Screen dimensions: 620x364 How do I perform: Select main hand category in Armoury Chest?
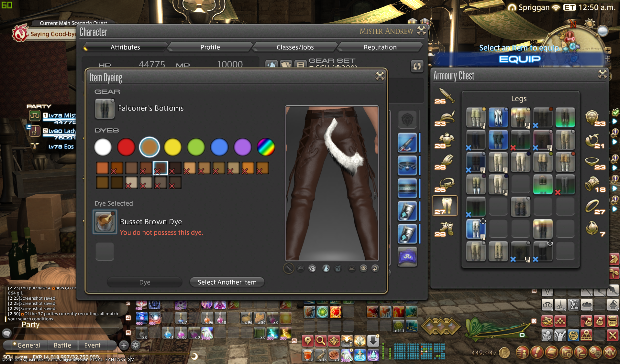point(445,96)
